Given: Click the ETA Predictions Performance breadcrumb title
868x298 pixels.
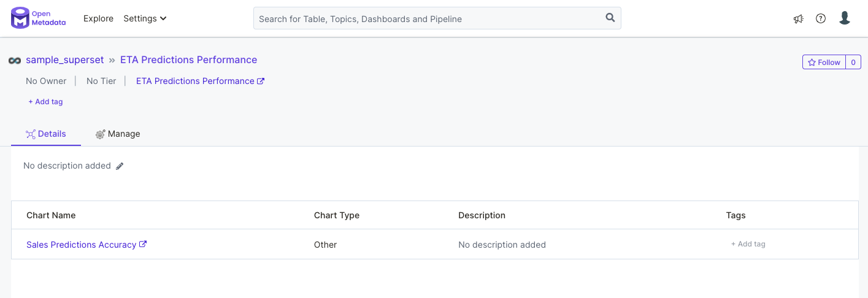Looking at the screenshot, I should (188, 60).
